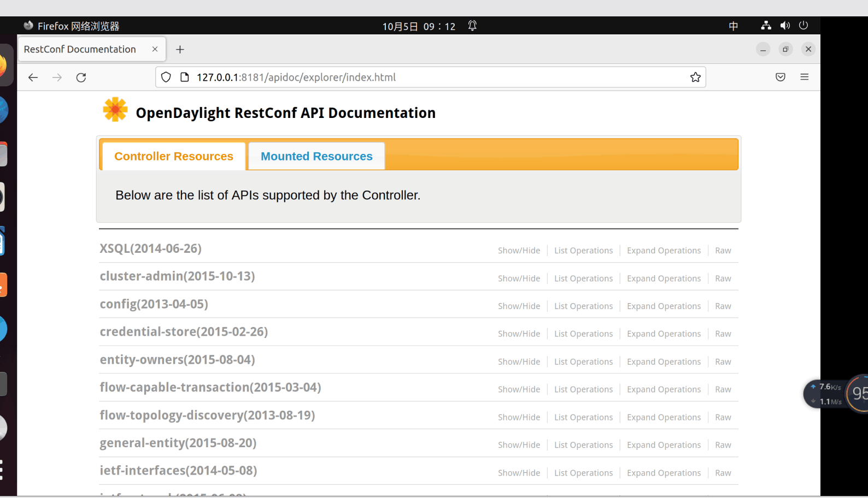
Task: Select the Controller Resources tab
Action: pos(174,156)
